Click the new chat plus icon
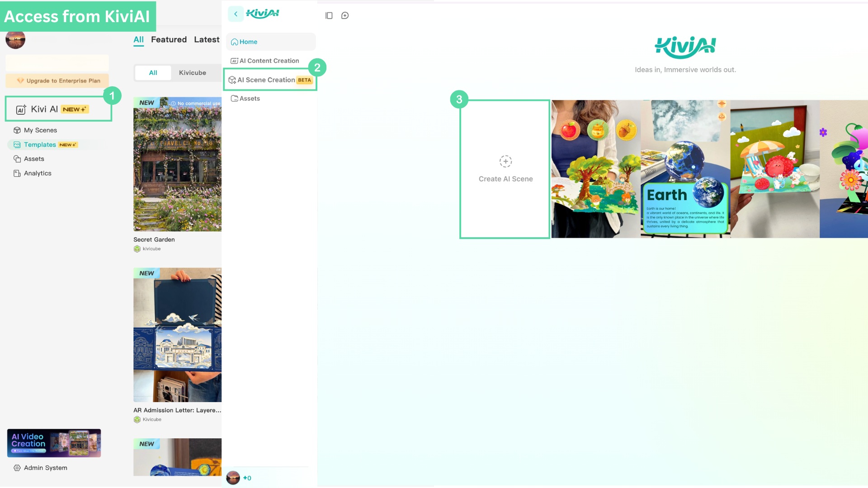 345,16
